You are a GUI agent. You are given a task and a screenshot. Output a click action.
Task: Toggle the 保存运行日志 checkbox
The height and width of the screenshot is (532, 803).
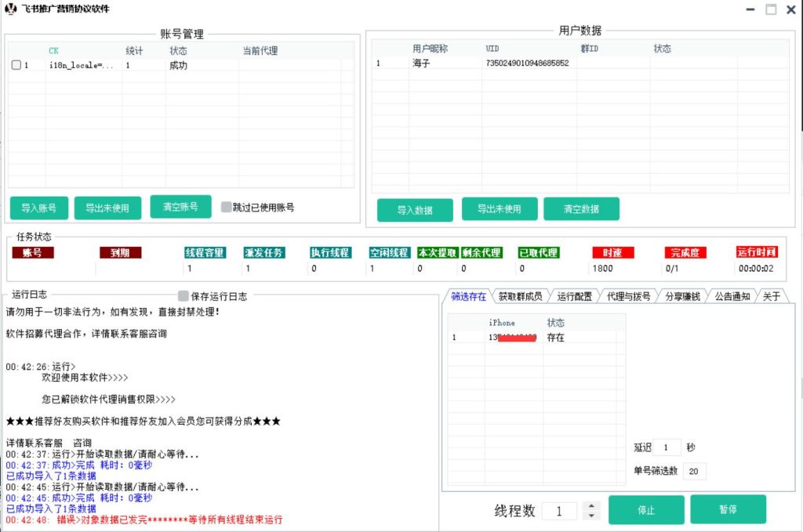coord(183,296)
